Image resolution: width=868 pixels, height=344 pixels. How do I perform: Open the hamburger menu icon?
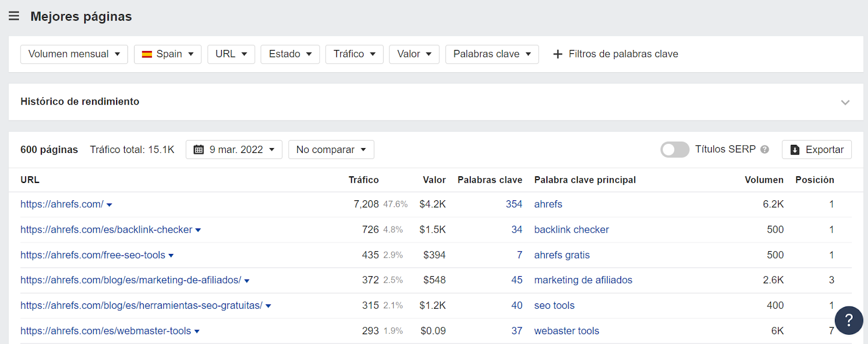click(14, 16)
